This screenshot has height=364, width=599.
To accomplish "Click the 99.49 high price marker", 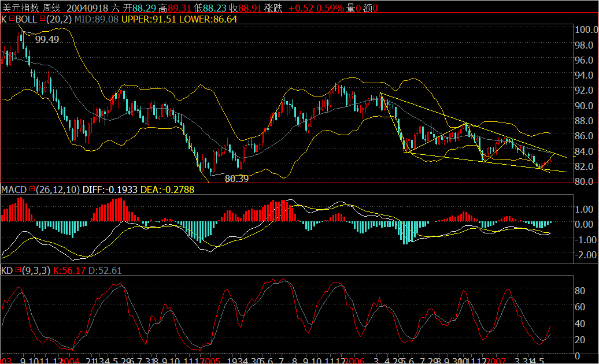I will tap(47, 39).
